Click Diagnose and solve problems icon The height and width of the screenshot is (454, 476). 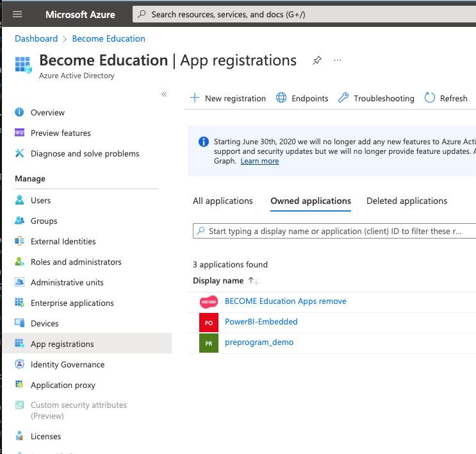pyautogui.click(x=19, y=153)
